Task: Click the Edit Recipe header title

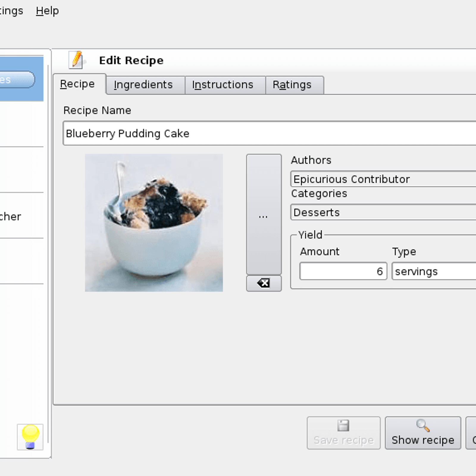Action: (x=131, y=60)
